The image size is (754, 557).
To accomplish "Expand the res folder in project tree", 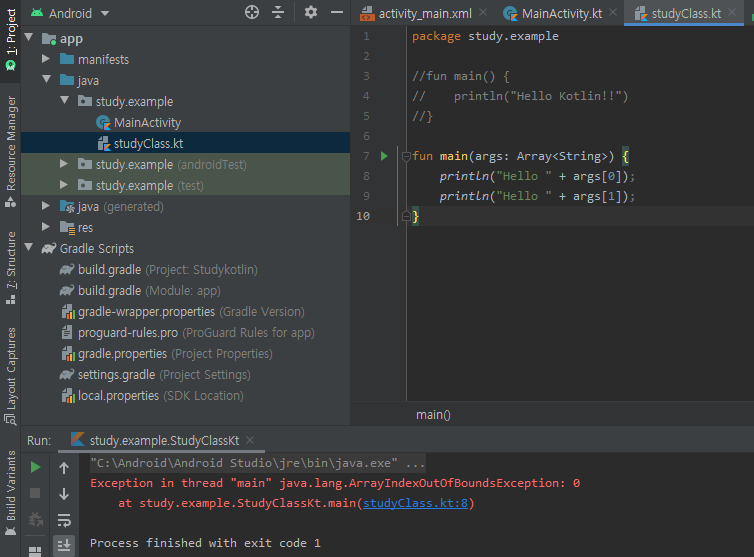I will click(47, 227).
